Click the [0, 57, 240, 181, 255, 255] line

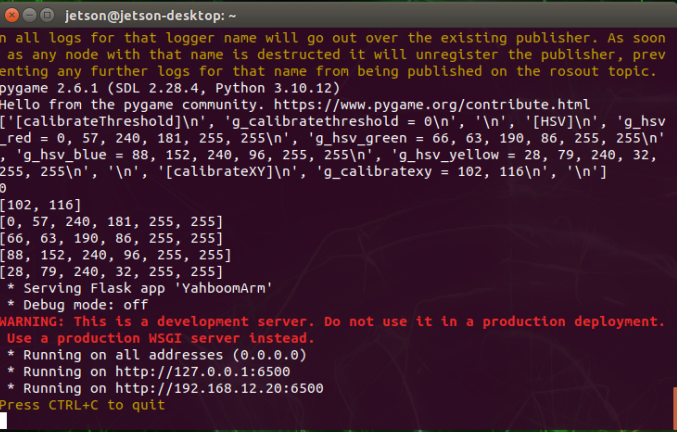coord(111,222)
